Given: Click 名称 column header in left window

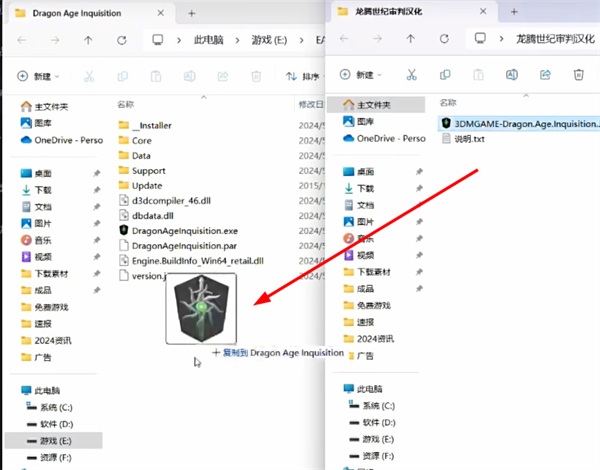Looking at the screenshot, I should [x=126, y=104].
